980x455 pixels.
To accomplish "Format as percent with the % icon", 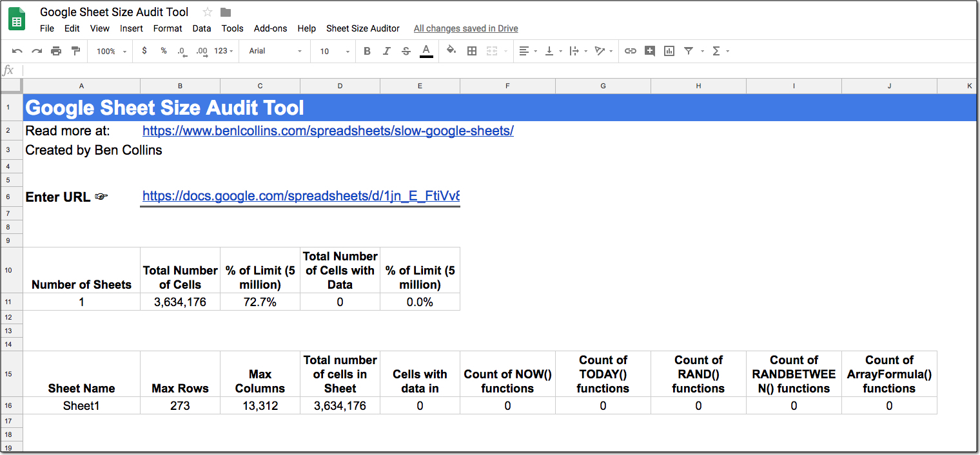I will tap(164, 51).
